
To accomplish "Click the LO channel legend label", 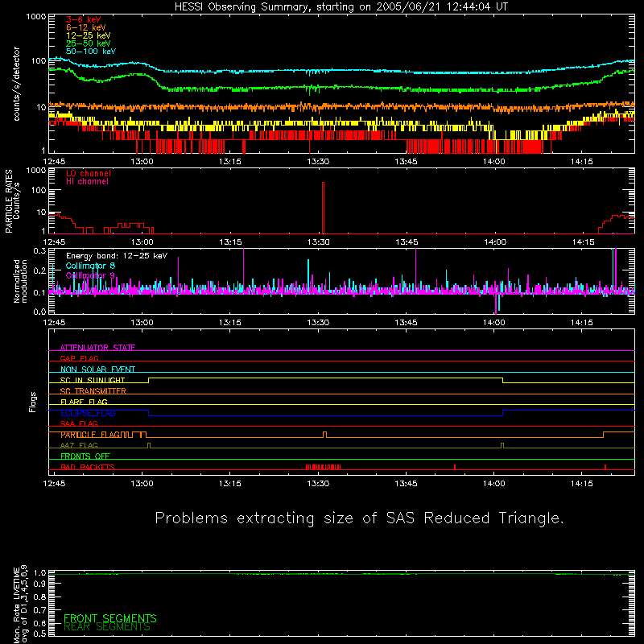I will (89, 173).
